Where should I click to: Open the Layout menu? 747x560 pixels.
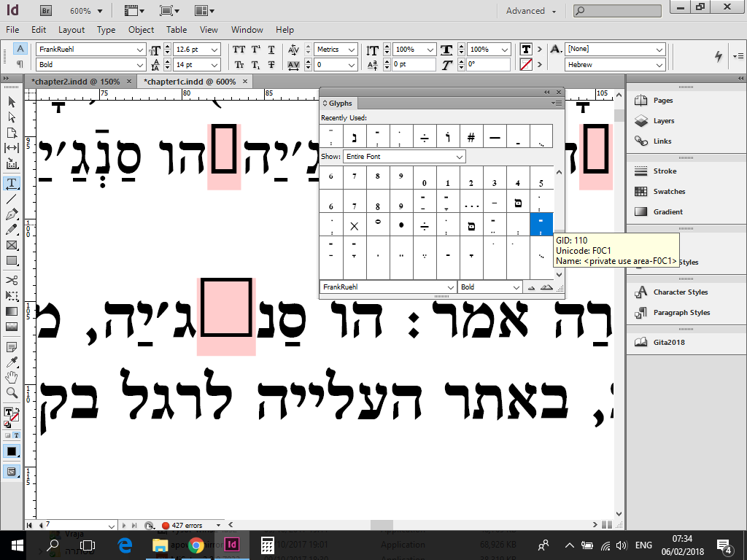click(x=71, y=29)
